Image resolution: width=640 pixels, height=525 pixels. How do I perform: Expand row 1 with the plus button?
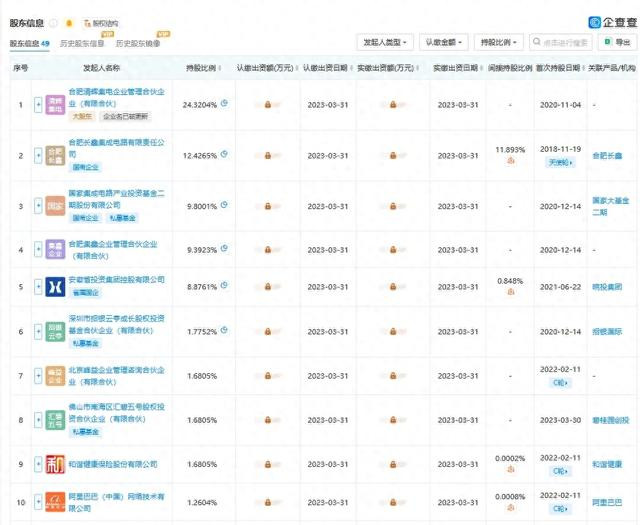coord(38,105)
